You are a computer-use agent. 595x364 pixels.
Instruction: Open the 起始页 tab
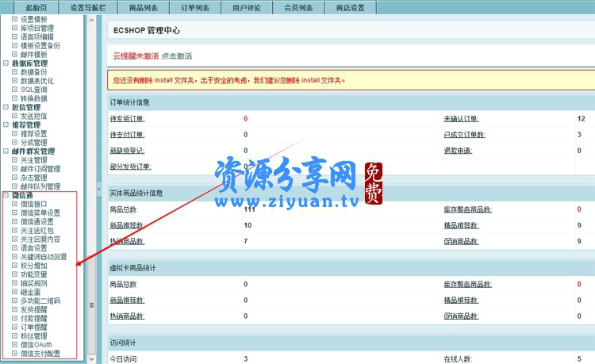point(36,8)
